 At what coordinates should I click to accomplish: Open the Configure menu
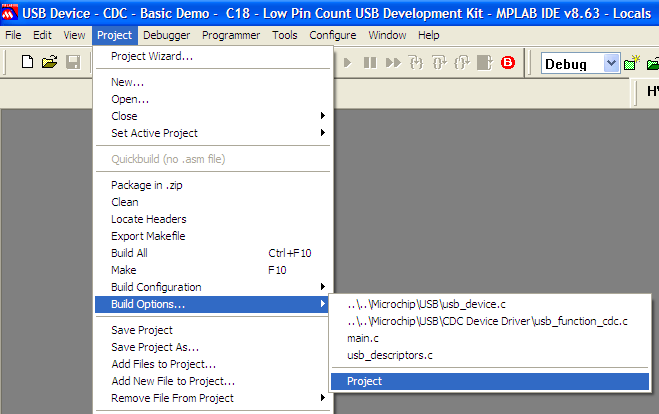click(x=332, y=35)
